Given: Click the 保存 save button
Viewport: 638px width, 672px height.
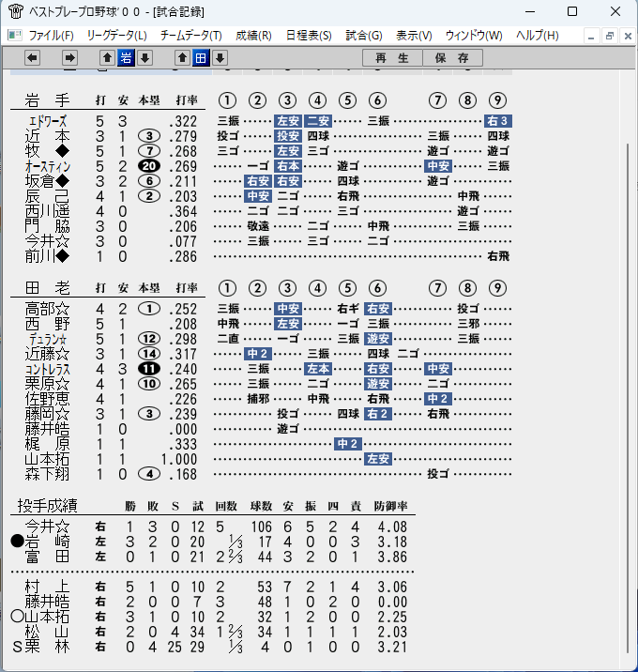Looking at the screenshot, I should [452, 58].
